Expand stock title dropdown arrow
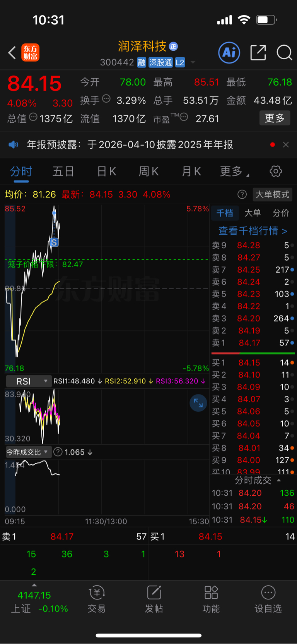Screen dimensions: 297x644 193,62
